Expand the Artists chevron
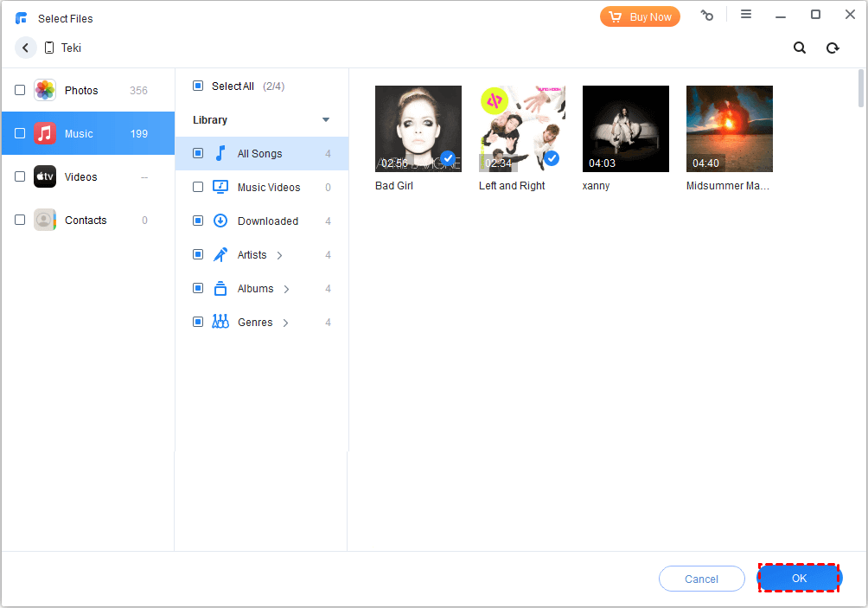The height and width of the screenshot is (608, 868). (x=279, y=255)
